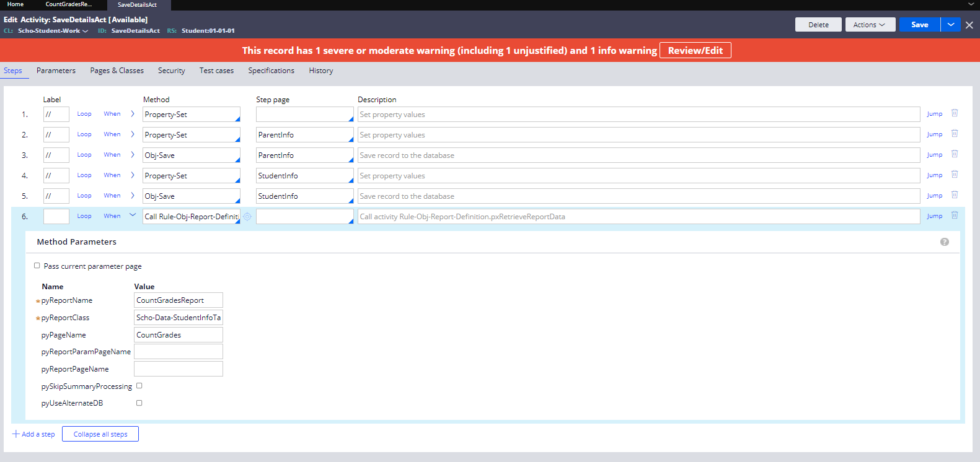Delete step 1 using its trash icon
The width and height of the screenshot is (980, 462).
(x=955, y=113)
